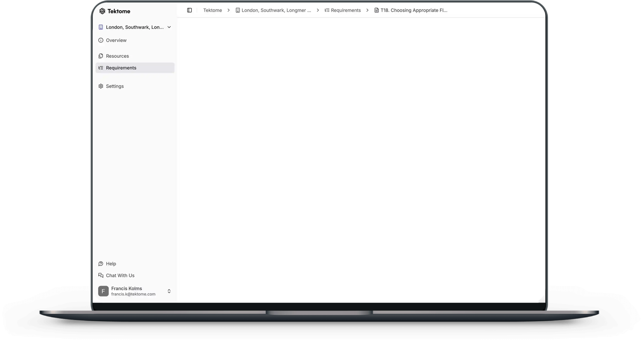Click the Tektome breadcrumb link
Image resolution: width=644 pixels, height=342 pixels.
[213, 10]
